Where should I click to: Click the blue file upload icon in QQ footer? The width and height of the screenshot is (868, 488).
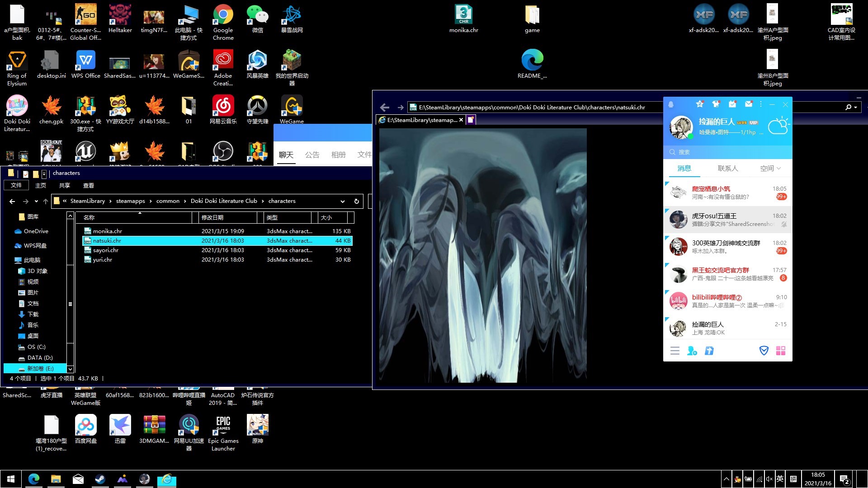[x=709, y=351]
